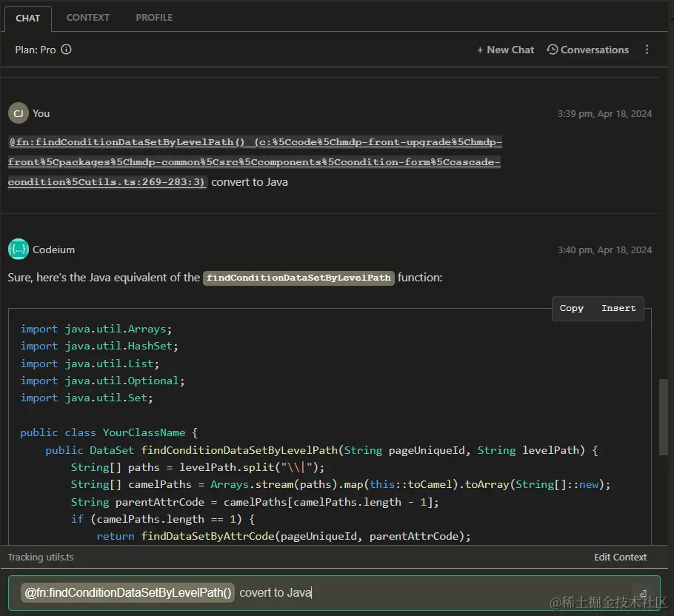Viewport: 674px width, 616px height.
Task: Open the @fn:findConditionDataSetByLevelPath() file link
Action: click(255, 162)
